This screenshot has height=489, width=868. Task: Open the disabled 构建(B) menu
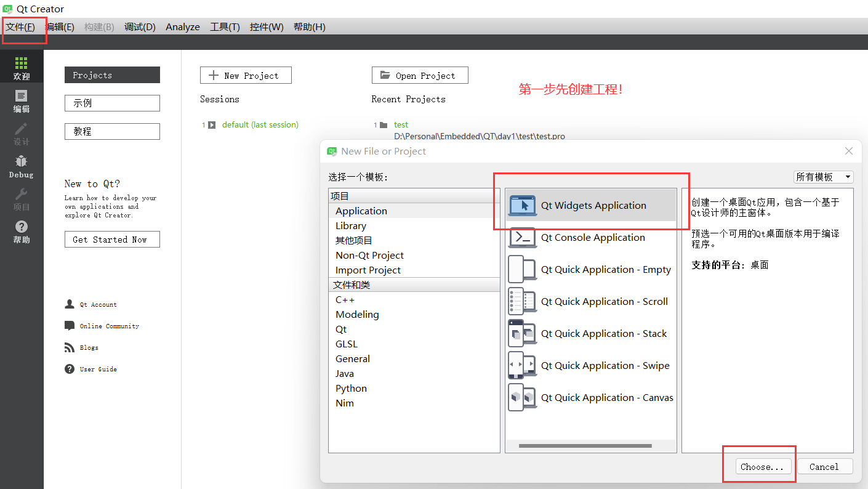[x=99, y=27]
